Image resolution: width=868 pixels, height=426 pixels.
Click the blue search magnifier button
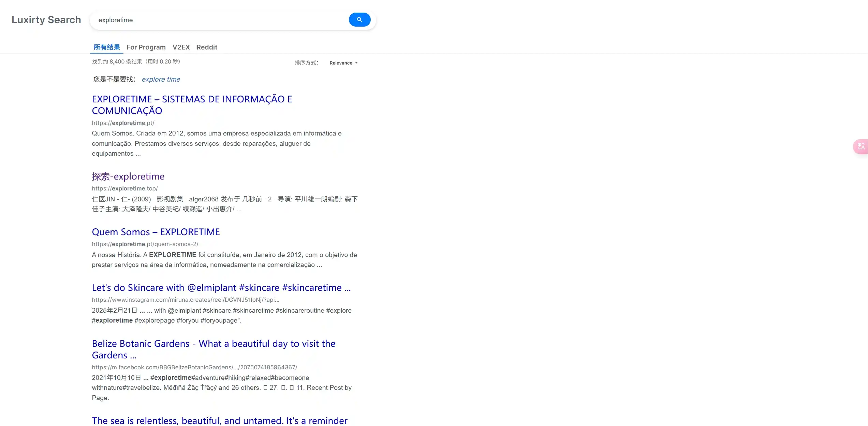(359, 20)
